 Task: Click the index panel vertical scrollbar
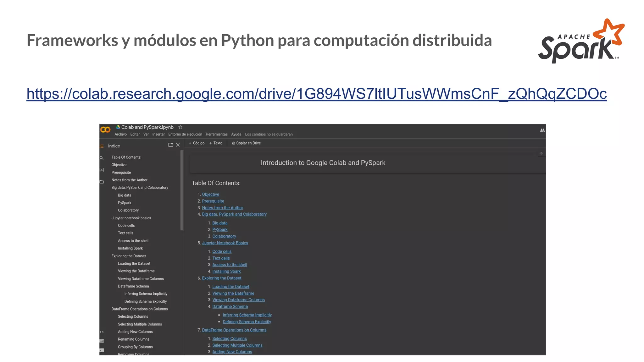tap(182, 190)
